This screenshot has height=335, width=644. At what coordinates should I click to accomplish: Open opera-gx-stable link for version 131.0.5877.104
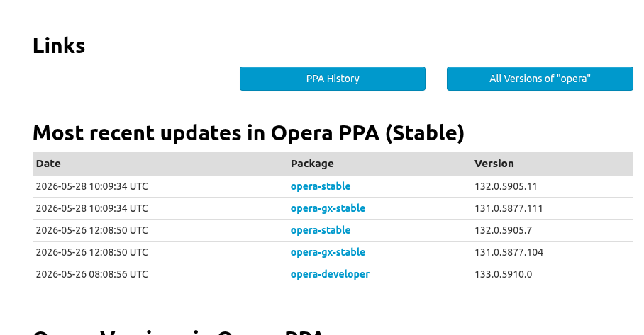click(328, 252)
